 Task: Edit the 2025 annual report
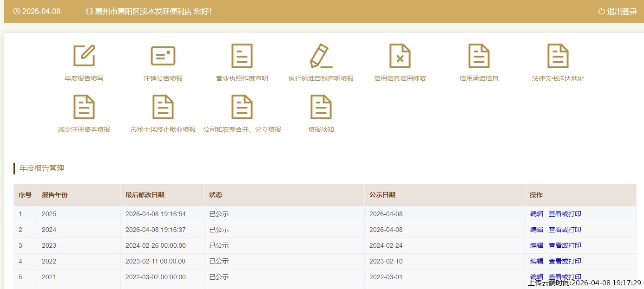tap(537, 214)
